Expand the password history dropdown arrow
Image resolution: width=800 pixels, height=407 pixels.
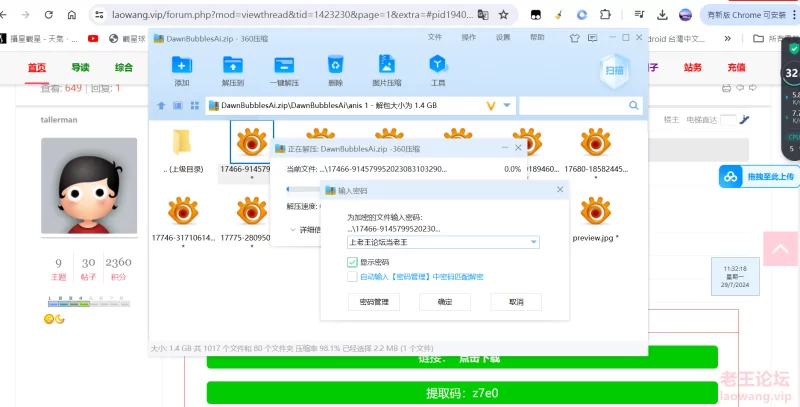pos(534,242)
